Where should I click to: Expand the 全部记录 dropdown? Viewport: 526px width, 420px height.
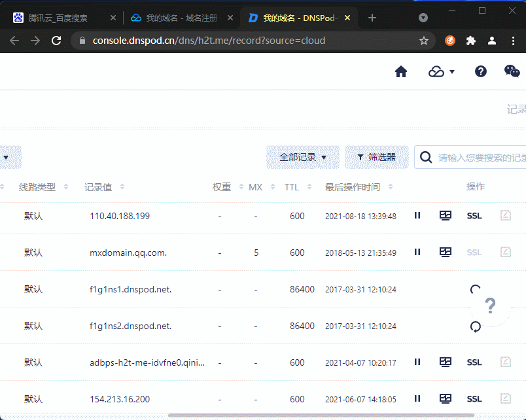pyautogui.click(x=303, y=157)
